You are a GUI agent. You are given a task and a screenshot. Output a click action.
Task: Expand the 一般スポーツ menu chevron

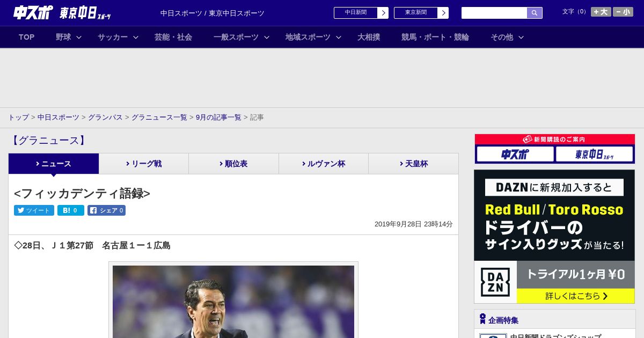pyautogui.click(x=267, y=38)
